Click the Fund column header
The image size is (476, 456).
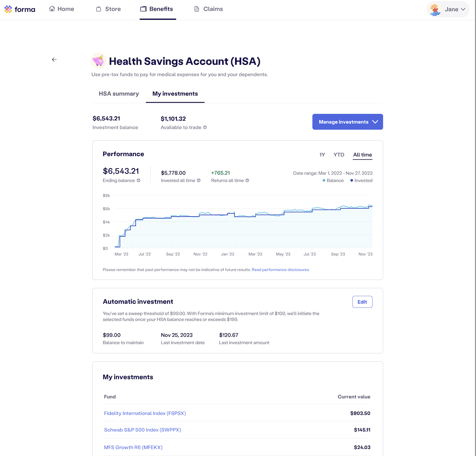point(110,397)
